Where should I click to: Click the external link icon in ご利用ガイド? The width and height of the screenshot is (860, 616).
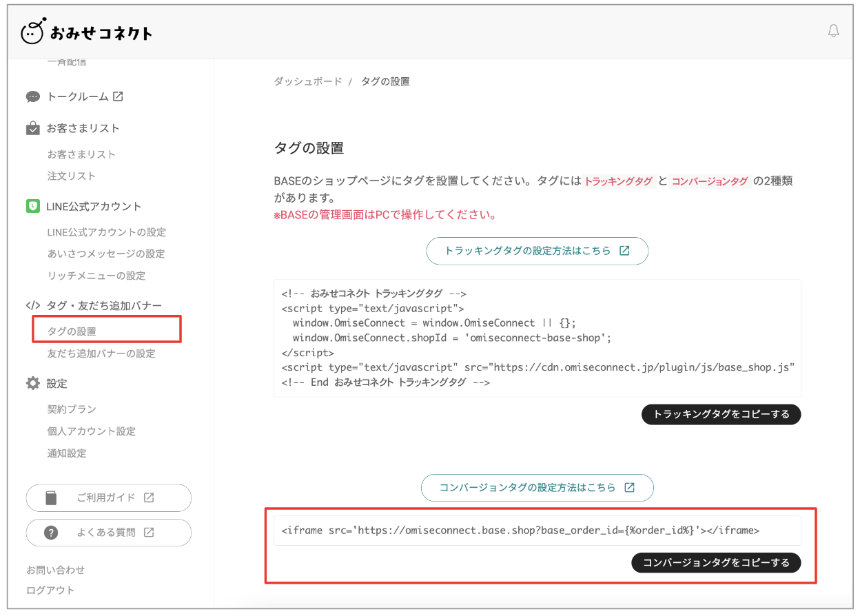click(149, 497)
